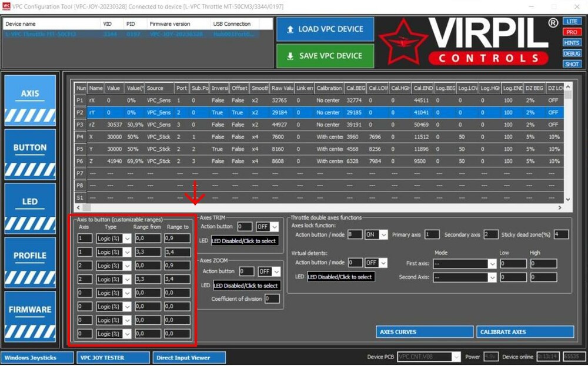Start CALIBRATE AXES
This screenshot has width=588, height=366.
(x=524, y=332)
